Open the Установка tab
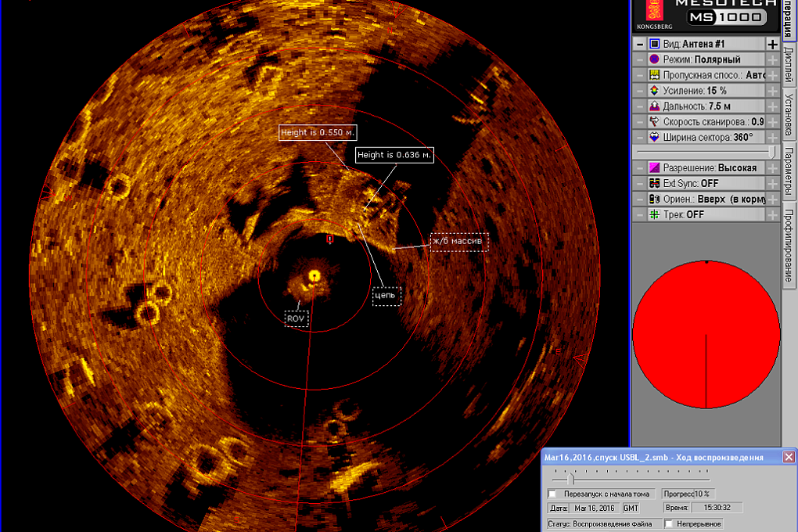Screen dimensions: 798x532 [789, 114]
